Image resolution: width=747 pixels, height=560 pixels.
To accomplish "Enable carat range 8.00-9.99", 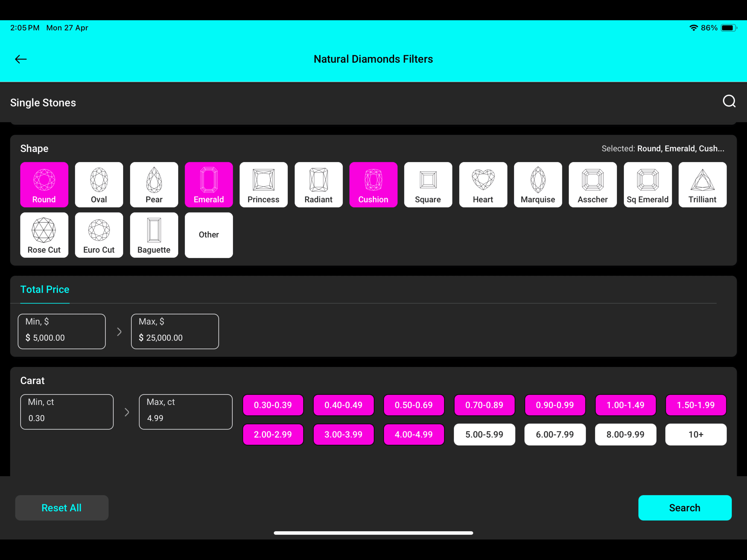I will (x=625, y=434).
